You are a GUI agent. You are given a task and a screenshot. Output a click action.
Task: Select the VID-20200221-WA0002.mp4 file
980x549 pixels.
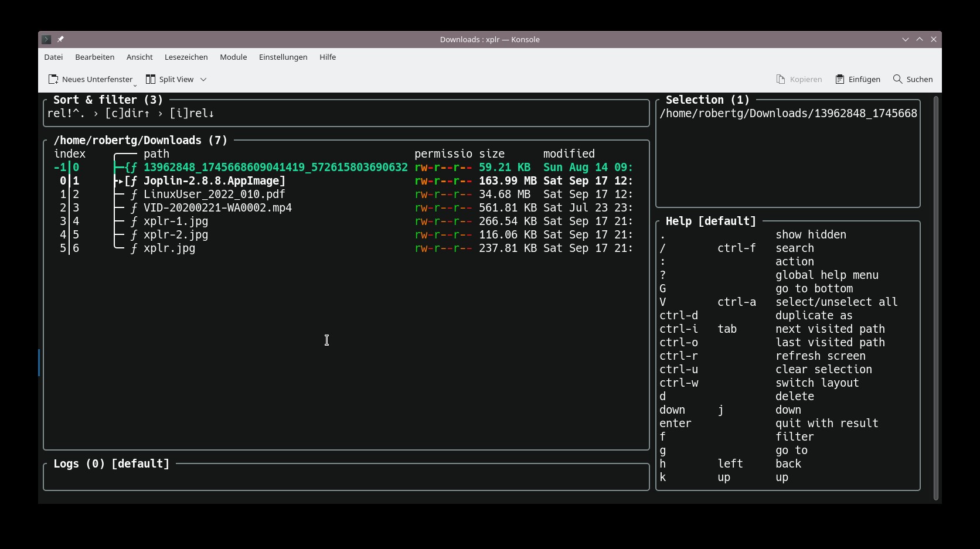[x=217, y=207]
